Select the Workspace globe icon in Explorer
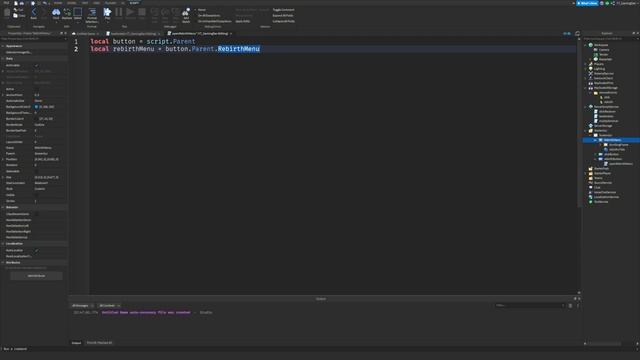 tap(591, 45)
